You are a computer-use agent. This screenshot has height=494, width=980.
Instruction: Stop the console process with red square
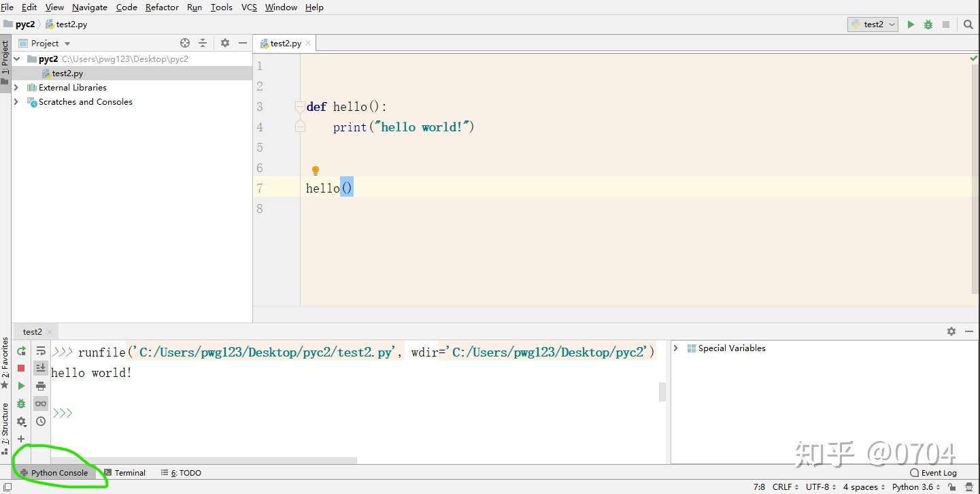(21, 367)
